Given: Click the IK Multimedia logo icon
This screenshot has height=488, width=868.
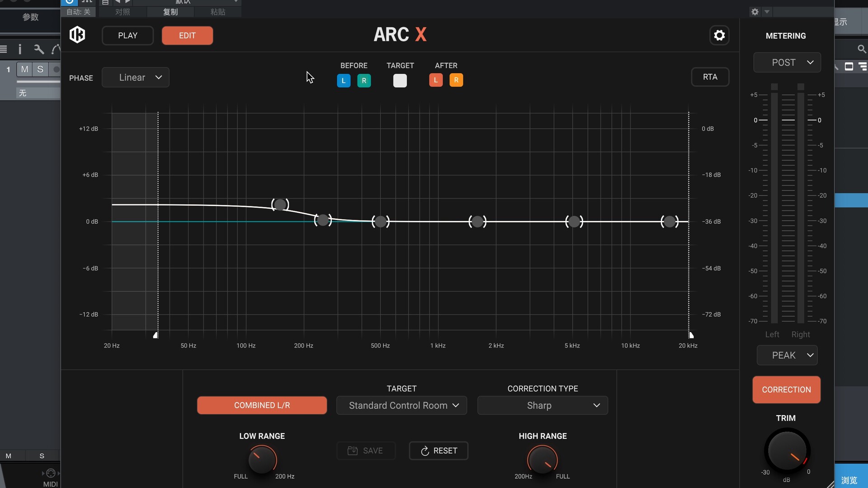Looking at the screenshot, I should click(77, 35).
